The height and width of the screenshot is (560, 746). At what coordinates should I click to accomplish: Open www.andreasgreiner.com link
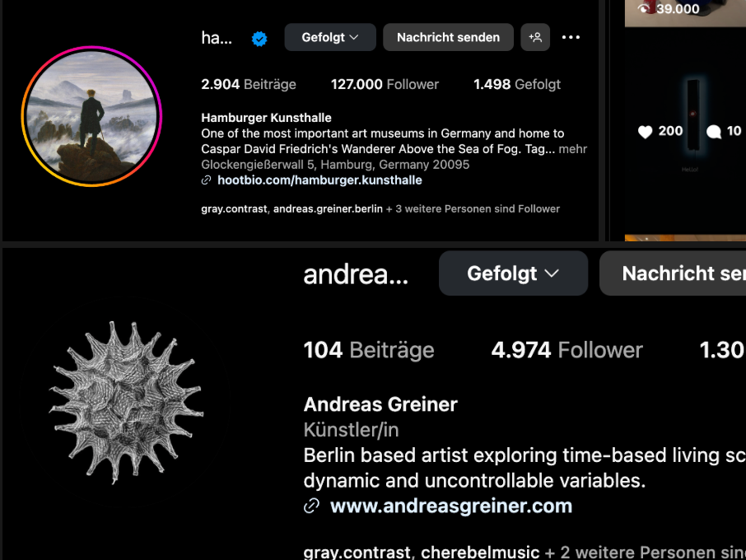451,506
